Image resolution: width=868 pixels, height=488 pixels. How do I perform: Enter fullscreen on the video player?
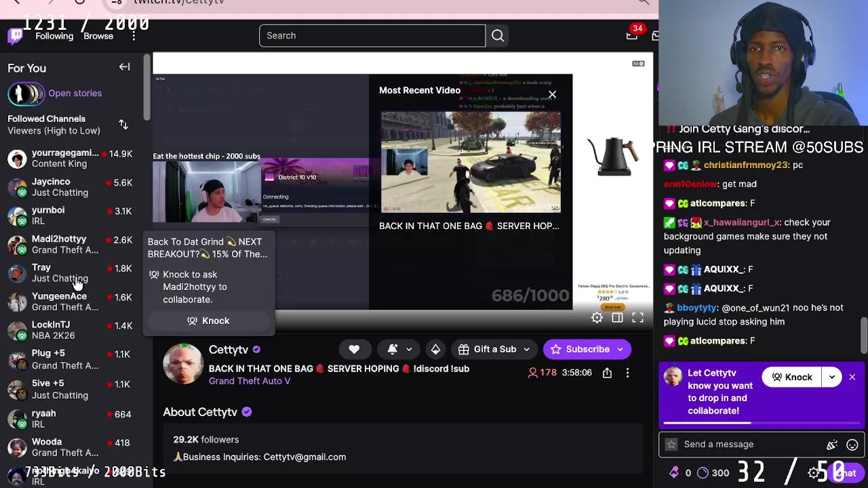638,318
